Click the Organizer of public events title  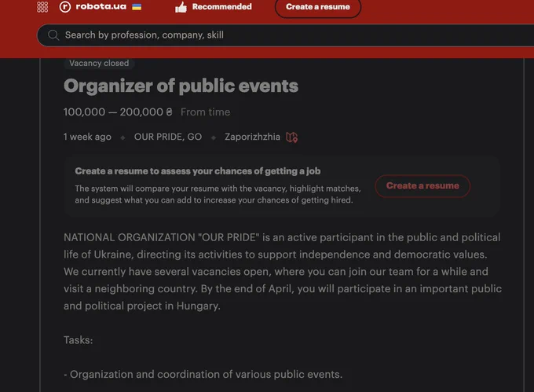click(x=181, y=86)
